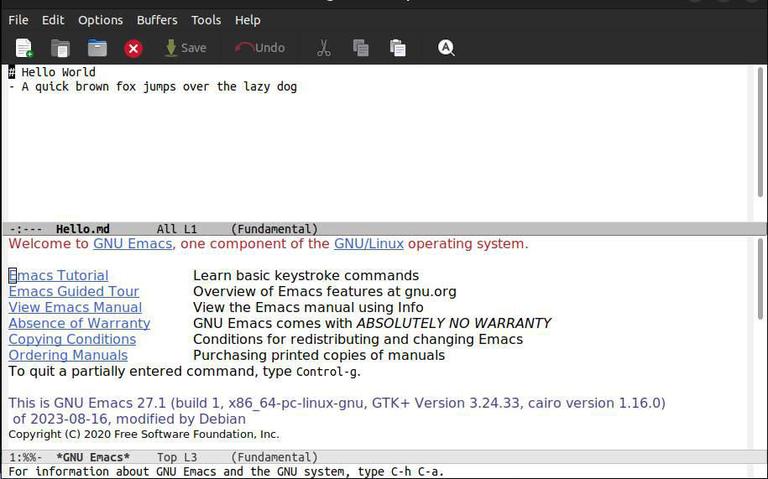Viewport: 768px width, 479px height.
Task: Paste with the clipboard icon
Action: (397, 48)
